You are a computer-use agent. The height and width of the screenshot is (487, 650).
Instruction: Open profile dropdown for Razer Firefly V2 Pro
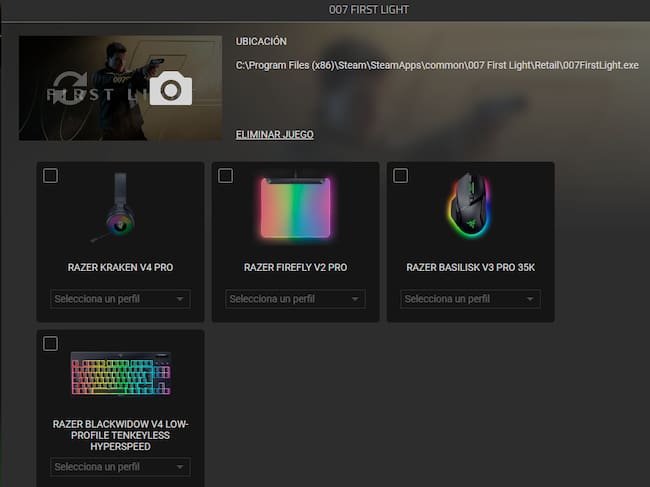(x=296, y=299)
